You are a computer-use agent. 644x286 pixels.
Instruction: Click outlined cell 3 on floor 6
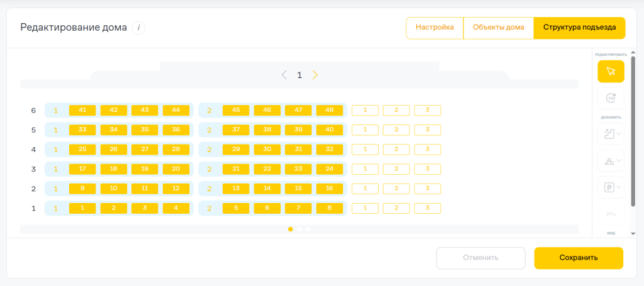coord(428,110)
